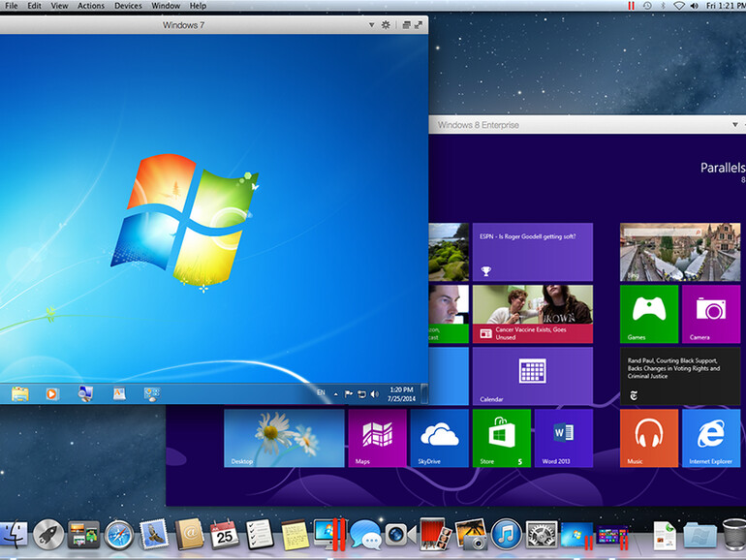Open the Store tile in Windows 8
The height and width of the screenshot is (560, 746).
point(501,438)
